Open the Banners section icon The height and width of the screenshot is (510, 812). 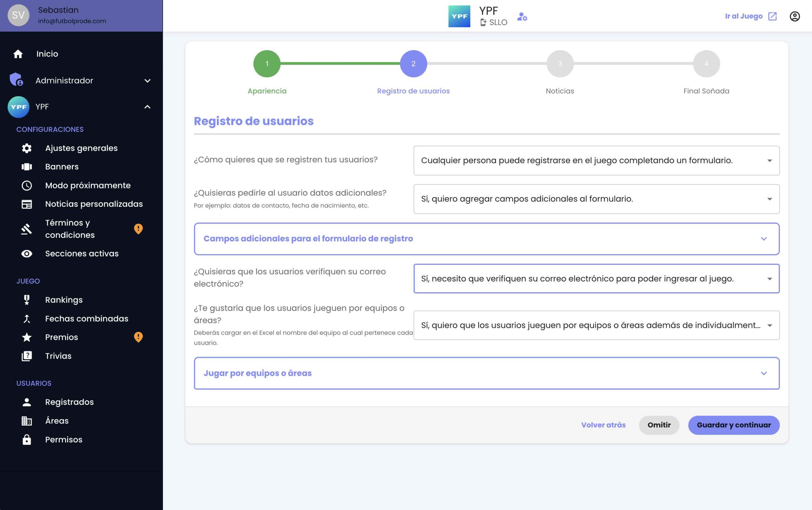27,167
